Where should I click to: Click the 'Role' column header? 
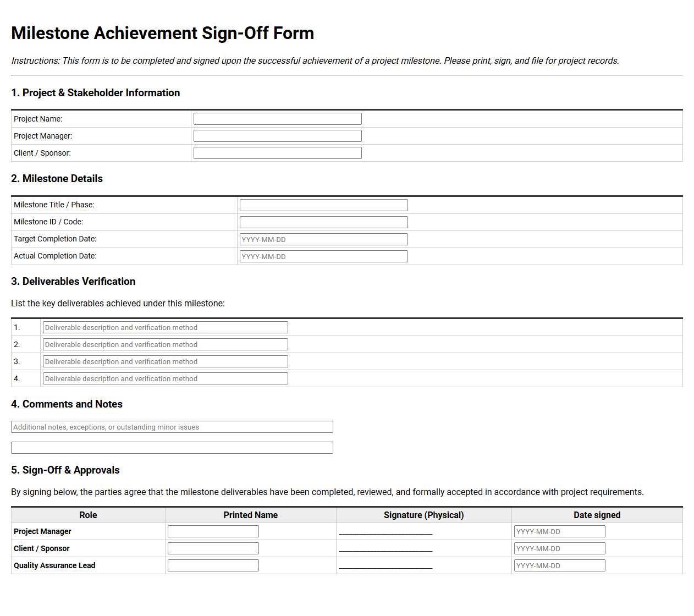pos(88,515)
